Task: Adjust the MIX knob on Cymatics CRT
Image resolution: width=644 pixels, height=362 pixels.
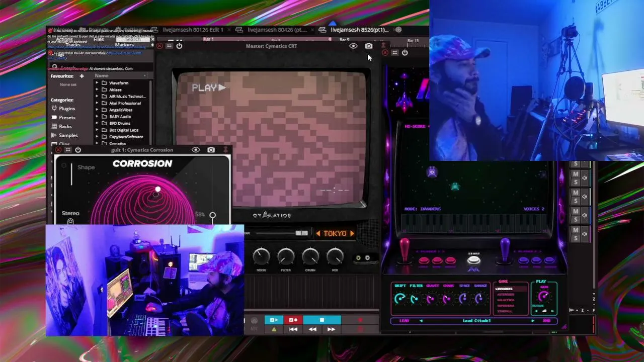Action: pos(335,257)
